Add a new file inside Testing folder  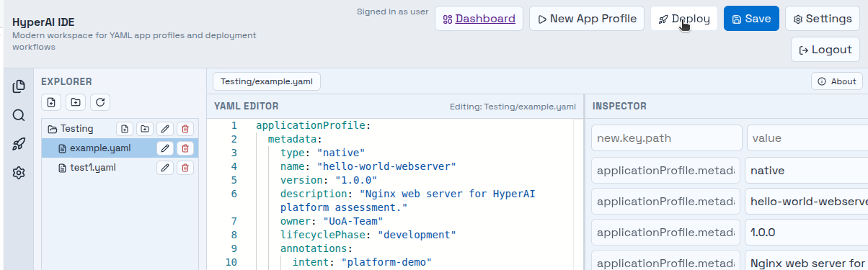tap(125, 129)
